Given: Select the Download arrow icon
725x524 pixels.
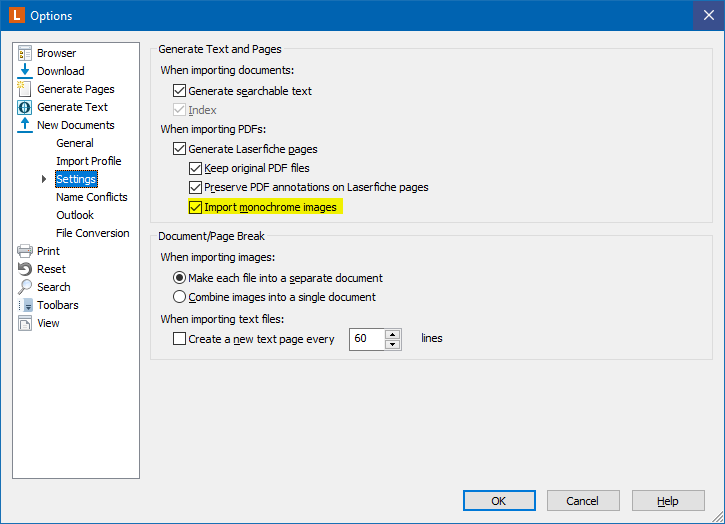Looking at the screenshot, I should point(25,71).
